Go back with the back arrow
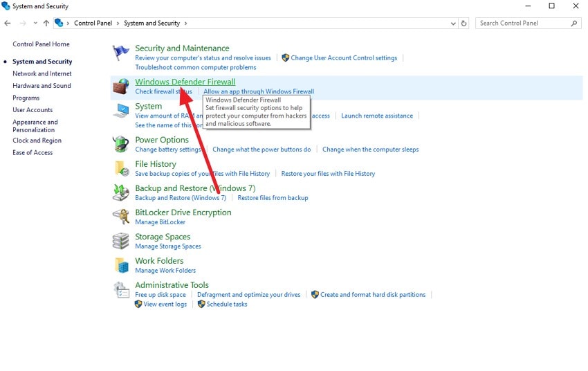The image size is (588, 371). (x=8, y=24)
